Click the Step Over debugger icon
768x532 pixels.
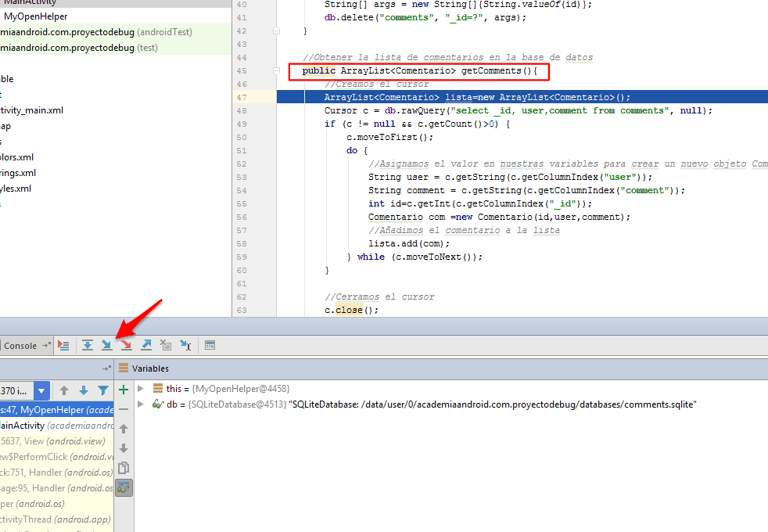(x=87, y=345)
